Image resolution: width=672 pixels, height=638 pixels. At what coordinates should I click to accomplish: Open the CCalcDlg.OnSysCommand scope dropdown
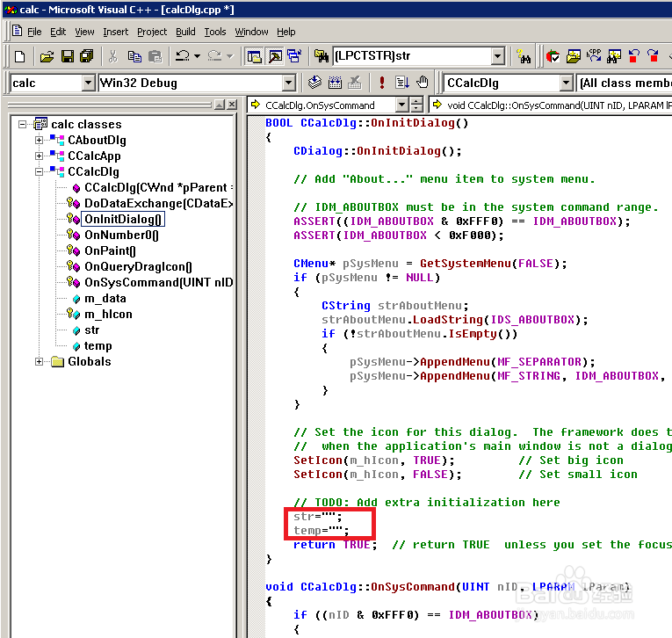(x=401, y=105)
